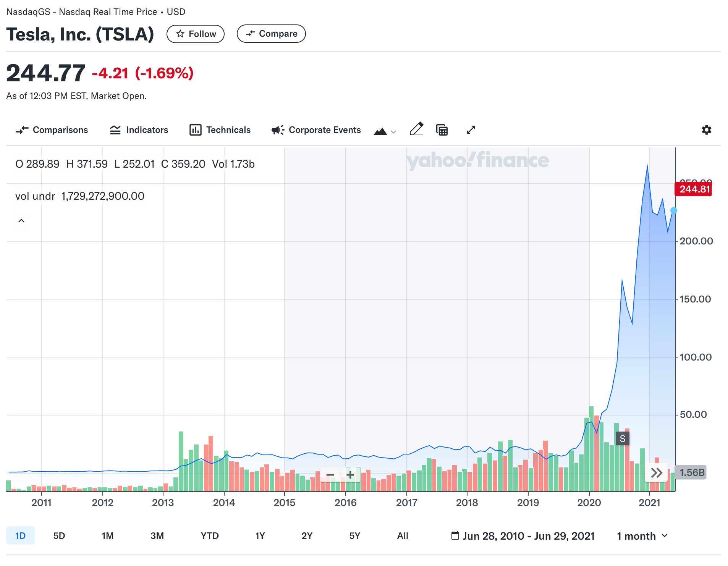Click the 'H 371.59' high value

[87, 164]
